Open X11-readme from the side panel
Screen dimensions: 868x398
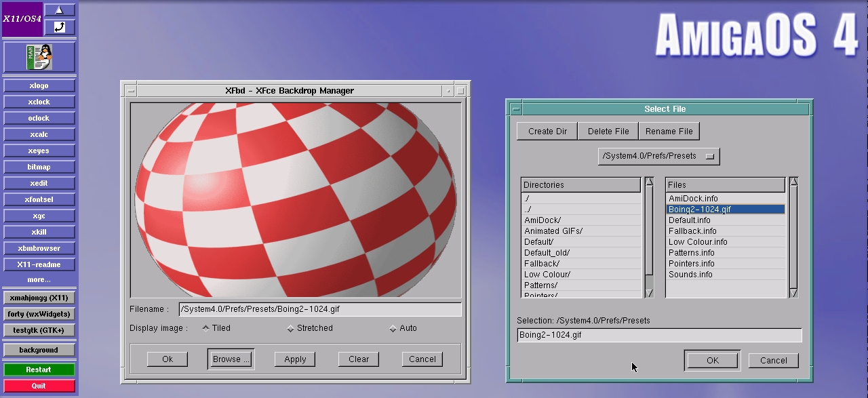39,265
